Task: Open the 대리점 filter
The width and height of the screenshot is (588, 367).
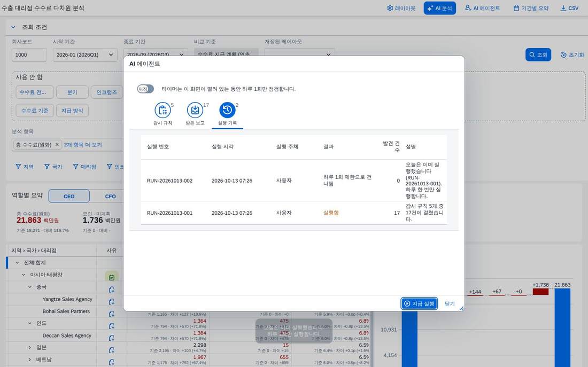Action: pyautogui.click(x=85, y=167)
